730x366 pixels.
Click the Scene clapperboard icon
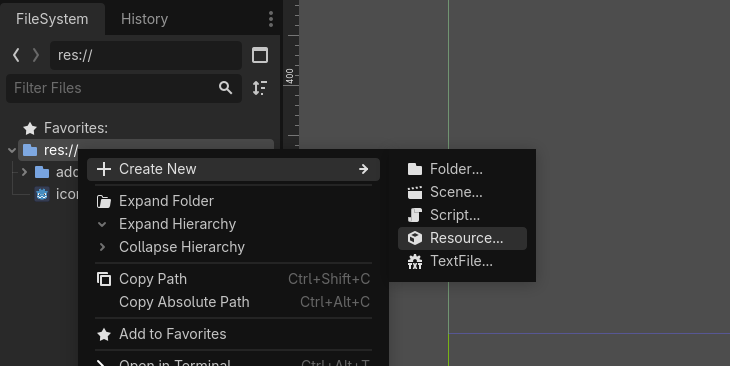pyautogui.click(x=415, y=192)
